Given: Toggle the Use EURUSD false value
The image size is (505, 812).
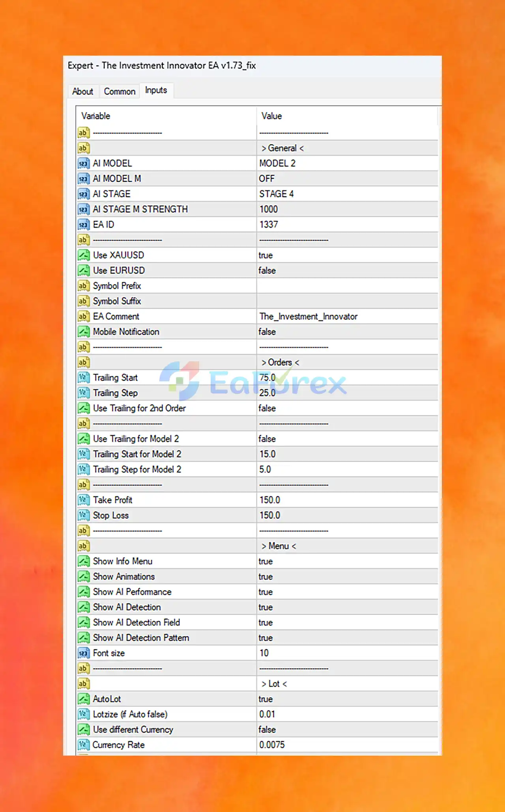Looking at the screenshot, I should pos(347,270).
